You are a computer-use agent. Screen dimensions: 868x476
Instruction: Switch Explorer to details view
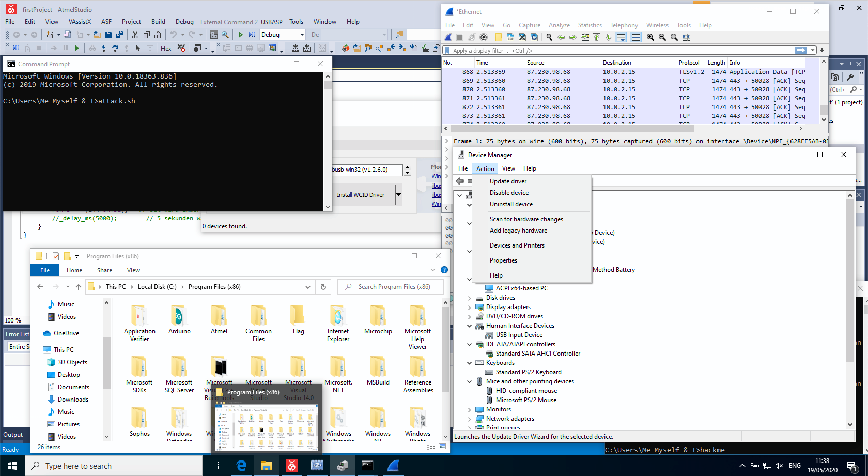(431, 447)
